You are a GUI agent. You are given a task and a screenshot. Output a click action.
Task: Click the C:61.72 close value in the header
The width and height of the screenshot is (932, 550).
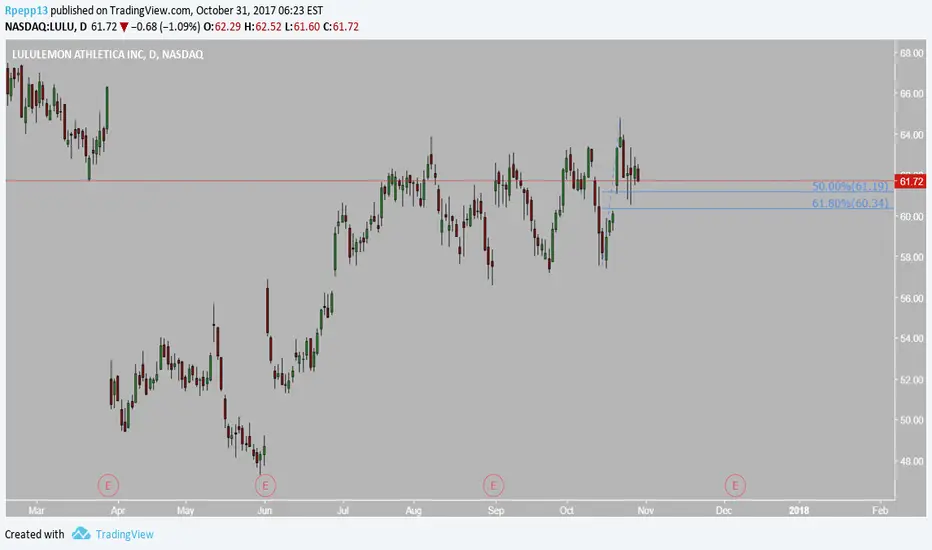[x=341, y=26]
